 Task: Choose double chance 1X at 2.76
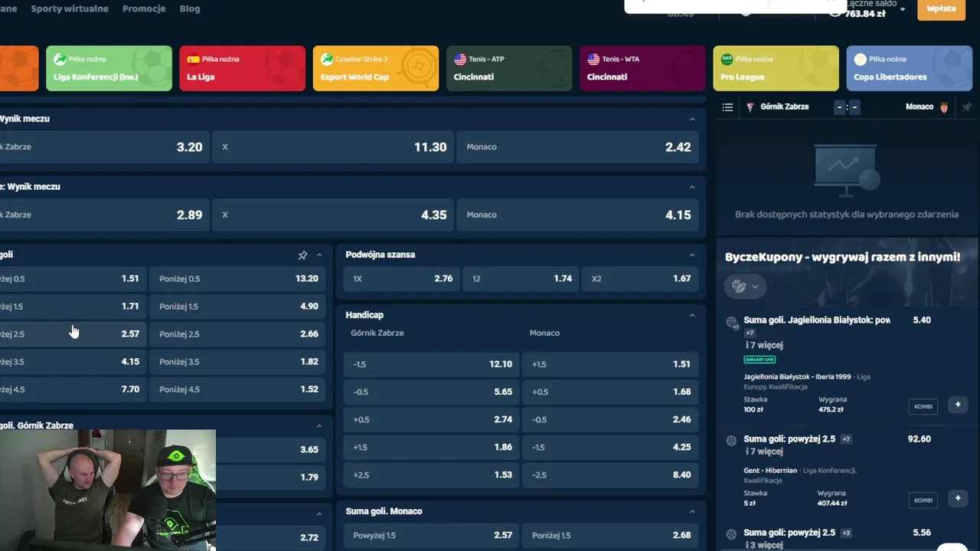click(401, 279)
